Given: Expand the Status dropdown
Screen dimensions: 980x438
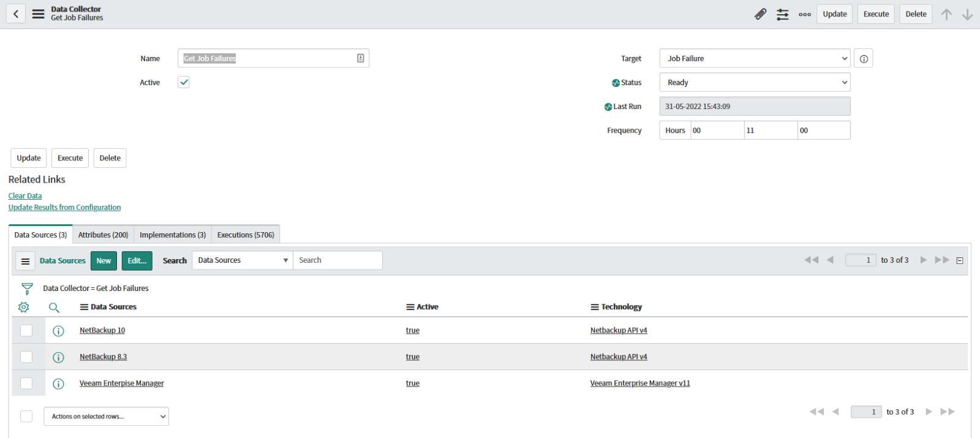Looking at the screenshot, I should tap(755, 83).
